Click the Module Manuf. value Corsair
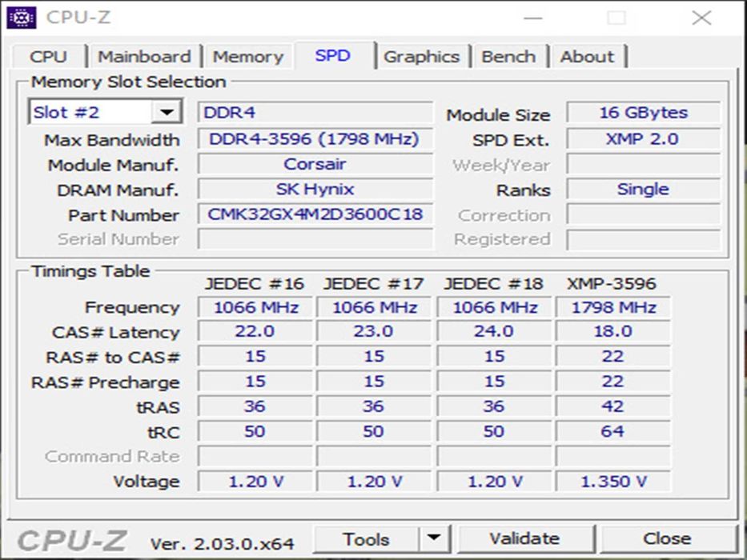The image size is (747, 560). [x=315, y=164]
